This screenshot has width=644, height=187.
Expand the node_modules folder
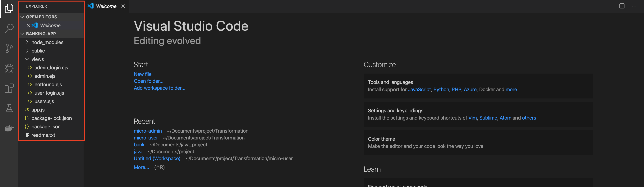tap(27, 42)
